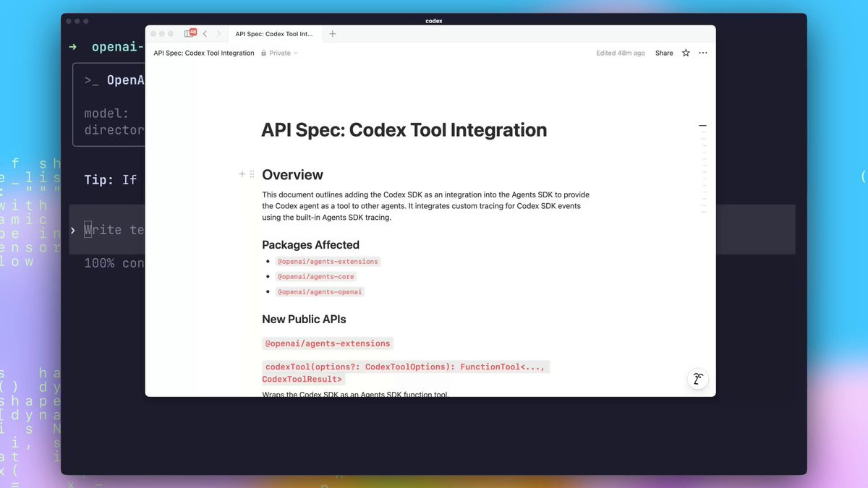Click the table of contents minimap on right
The image size is (868, 488).
[702, 168]
